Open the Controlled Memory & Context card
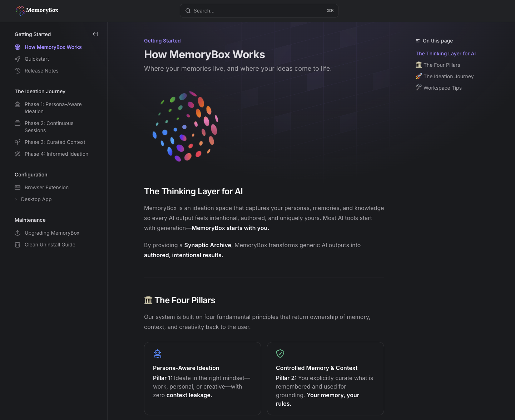The height and width of the screenshot is (420, 515). pyautogui.click(x=326, y=379)
